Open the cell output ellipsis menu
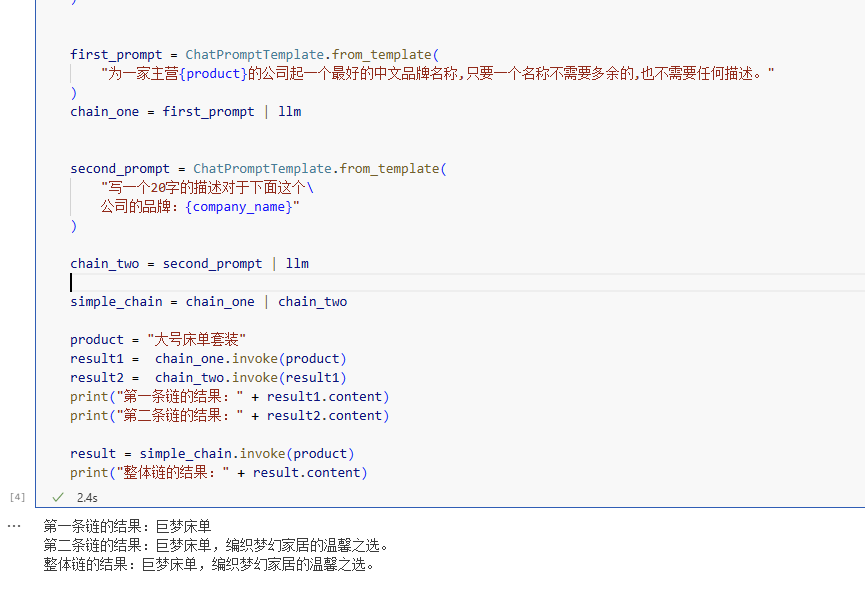Screen dimensions: 865x603 [14, 526]
